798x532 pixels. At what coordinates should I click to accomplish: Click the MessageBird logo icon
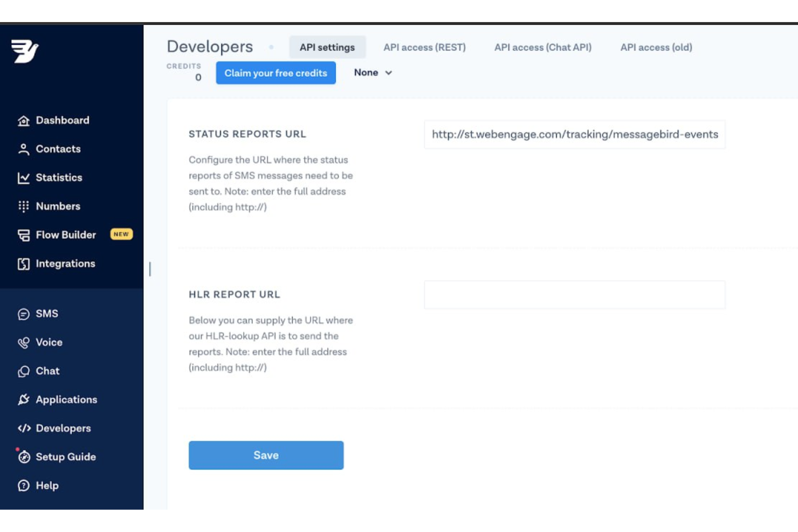(x=25, y=51)
